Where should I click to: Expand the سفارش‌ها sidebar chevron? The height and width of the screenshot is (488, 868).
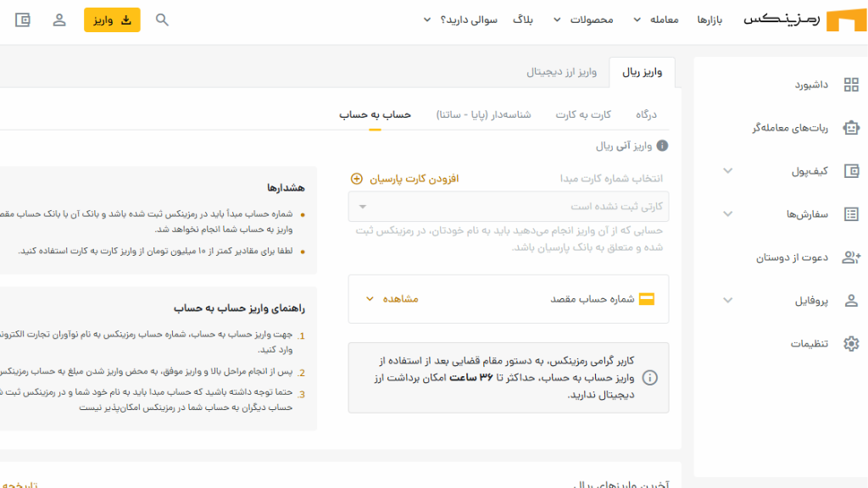(728, 214)
